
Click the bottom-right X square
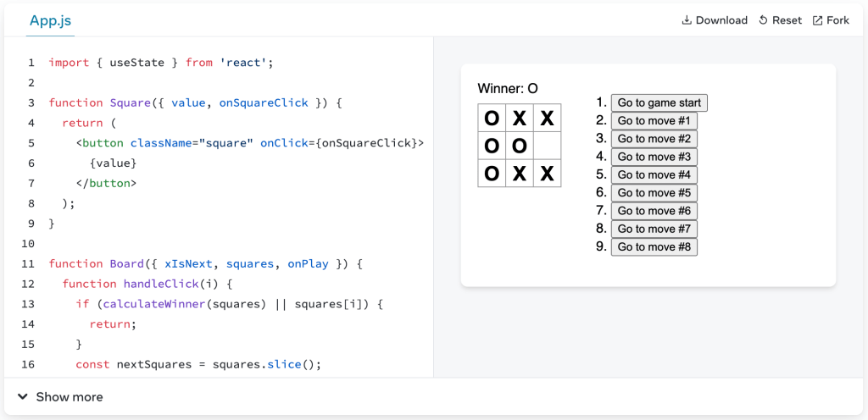547,173
